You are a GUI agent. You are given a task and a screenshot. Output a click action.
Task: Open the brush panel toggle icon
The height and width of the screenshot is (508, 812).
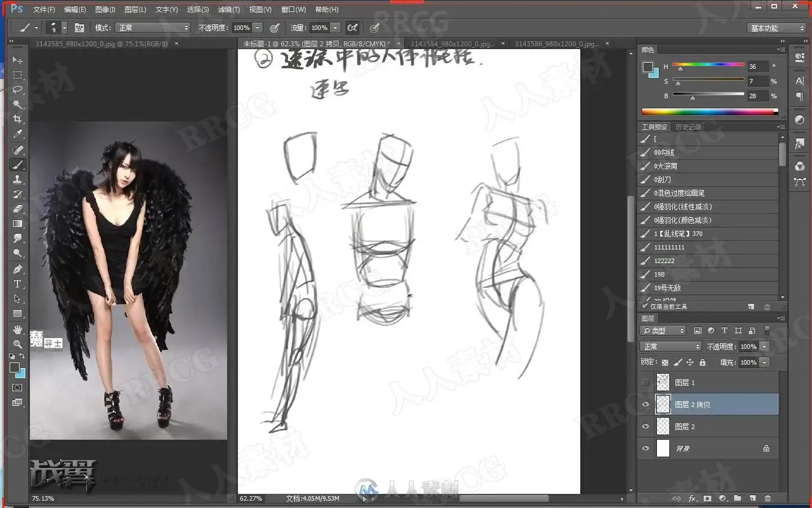click(80, 28)
